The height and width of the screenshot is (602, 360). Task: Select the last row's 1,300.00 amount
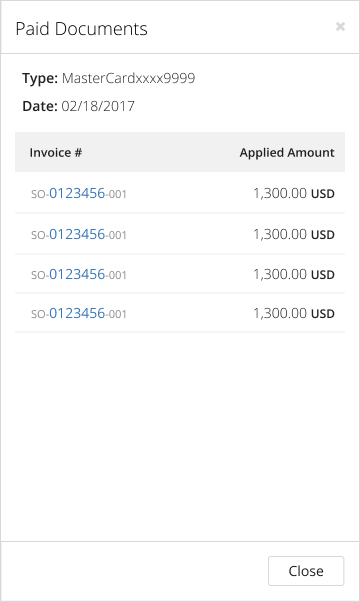(280, 313)
